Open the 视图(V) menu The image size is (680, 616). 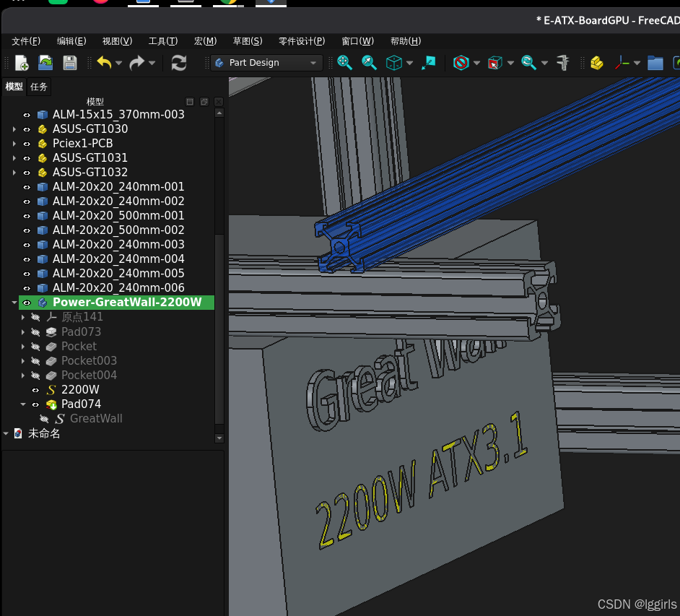[117, 41]
